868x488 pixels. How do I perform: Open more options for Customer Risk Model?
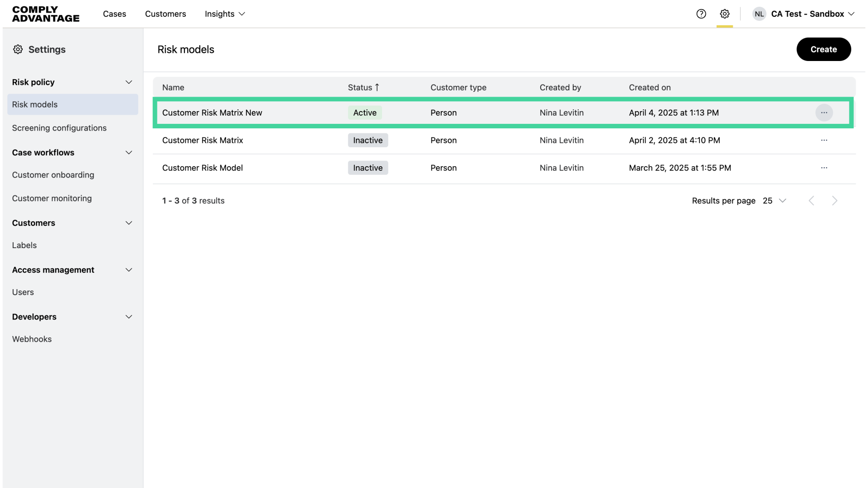tap(824, 168)
